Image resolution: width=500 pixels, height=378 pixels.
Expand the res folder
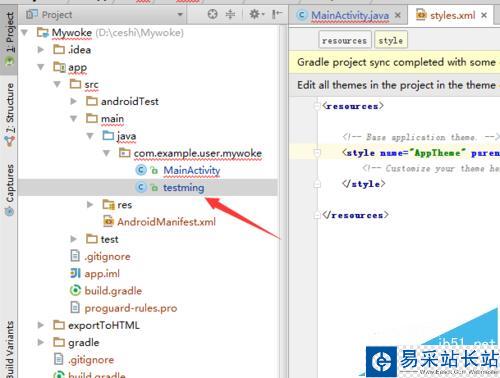[x=90, y=205]
